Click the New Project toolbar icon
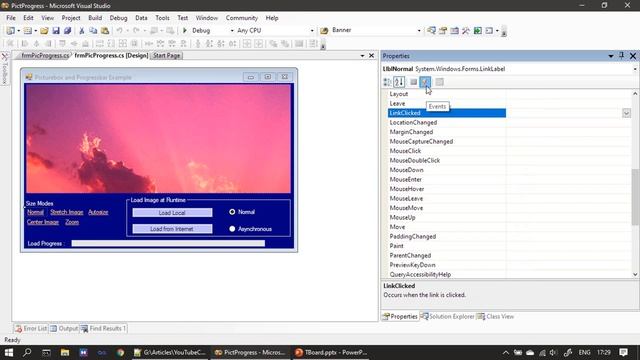This screenshot has height=360, width=640. click(x=11, y=31)
